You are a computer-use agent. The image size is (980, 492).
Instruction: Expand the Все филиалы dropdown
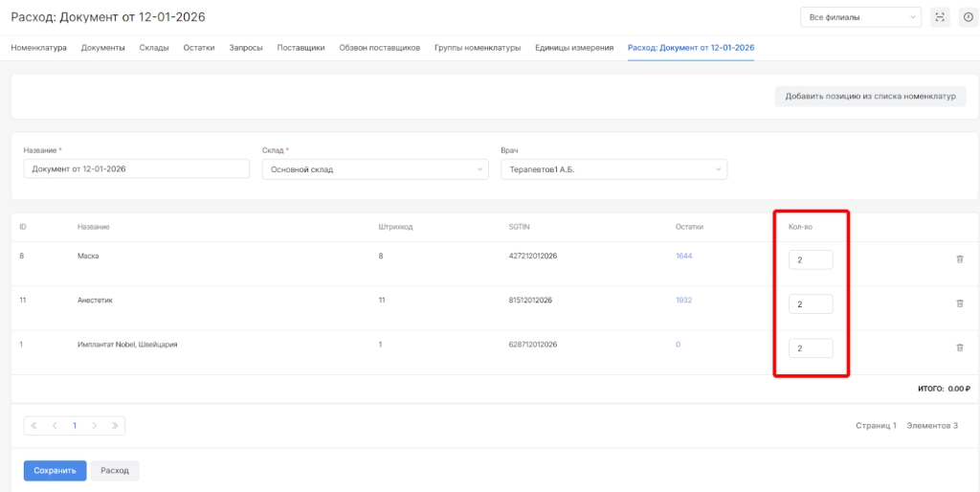tap(860, 17)
